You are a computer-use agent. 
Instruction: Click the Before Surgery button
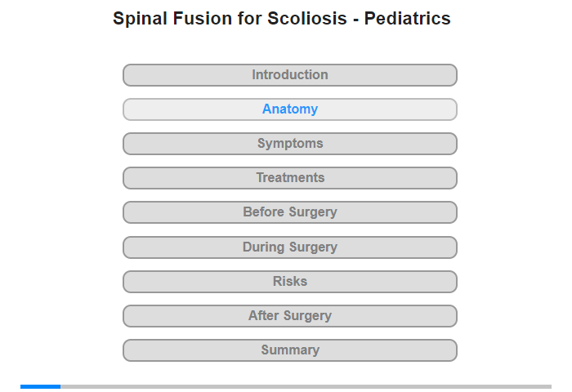[x=289, y=212]
